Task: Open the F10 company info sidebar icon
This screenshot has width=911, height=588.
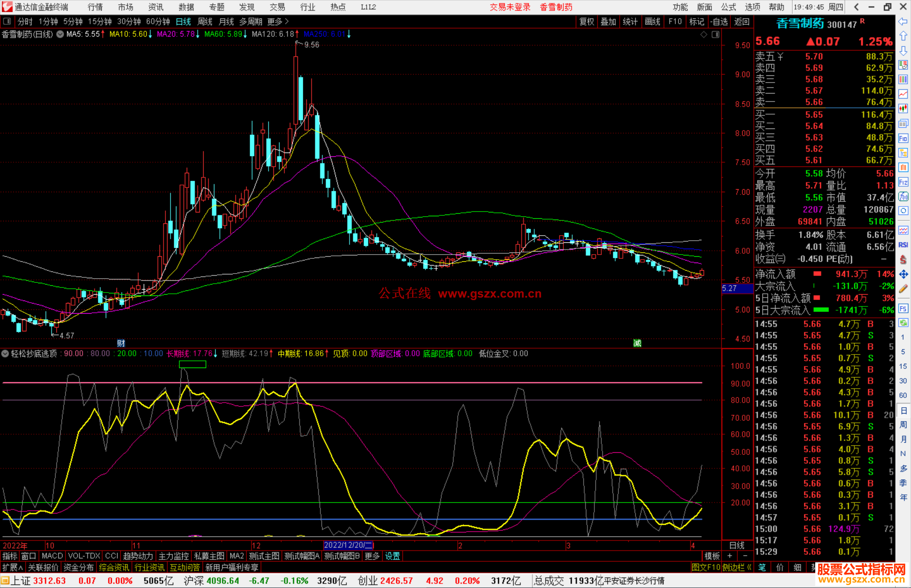Action: coord(903,138)
